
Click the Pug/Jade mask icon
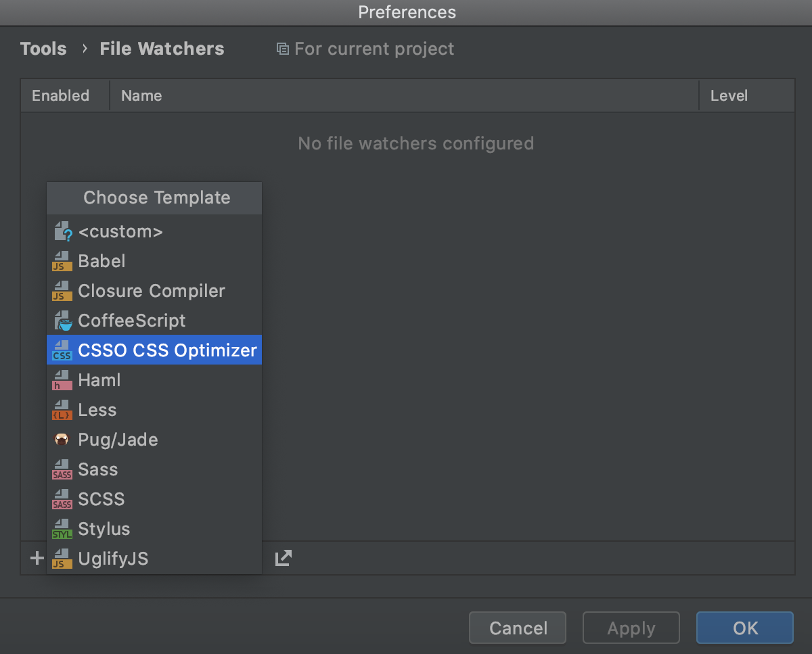pos(62,439)
